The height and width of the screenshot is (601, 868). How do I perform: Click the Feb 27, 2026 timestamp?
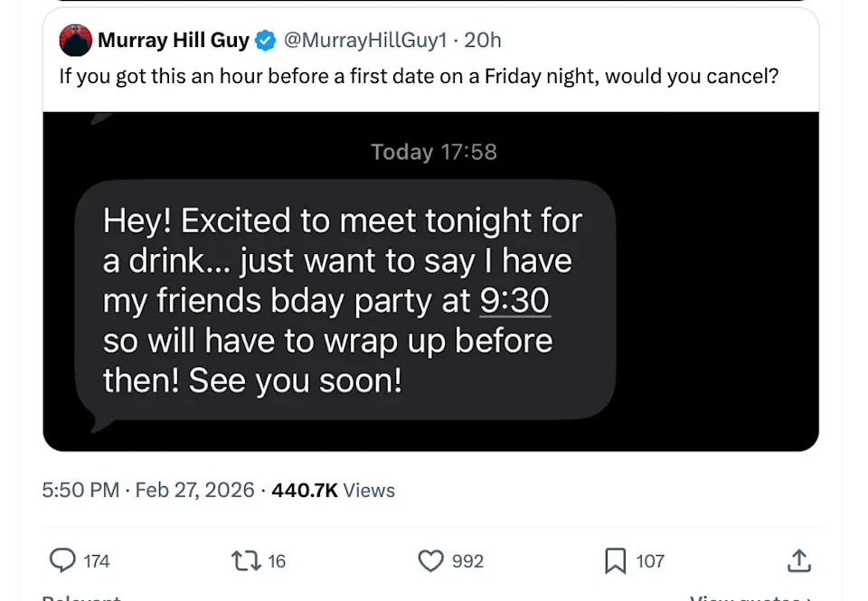[x=194, y=490]
